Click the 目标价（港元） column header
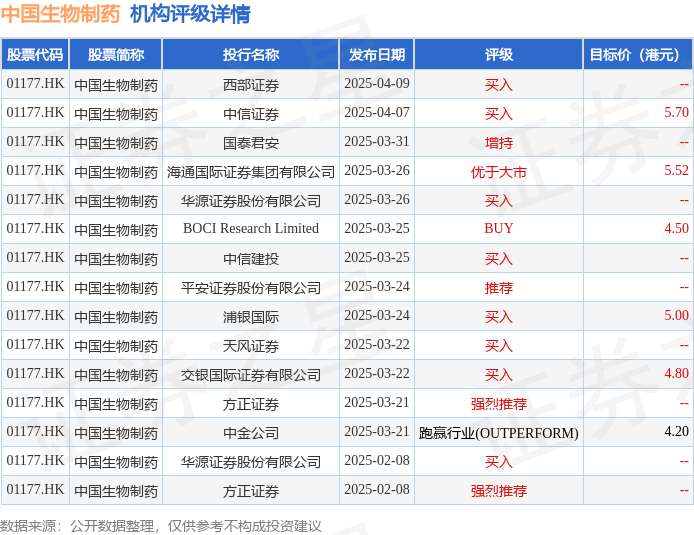The image size is (694, 535). pyautogui.click(x=638, y=54)
